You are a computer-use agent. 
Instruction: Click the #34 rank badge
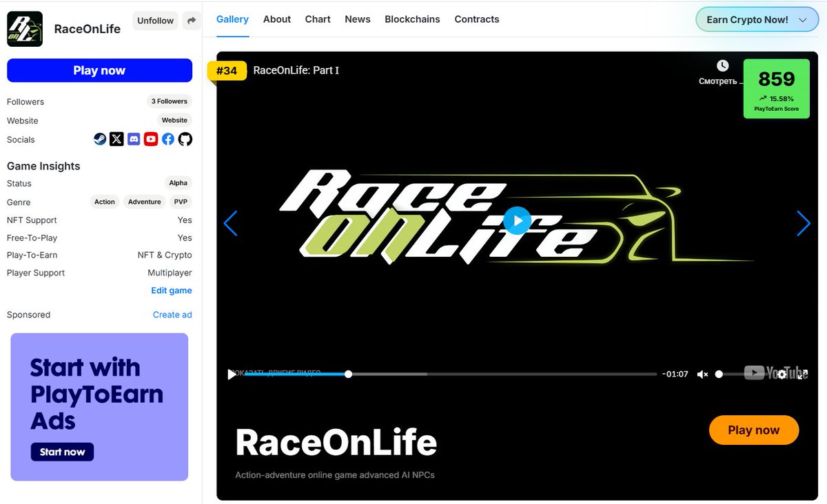pyautogui.click(x=227, y=70)
